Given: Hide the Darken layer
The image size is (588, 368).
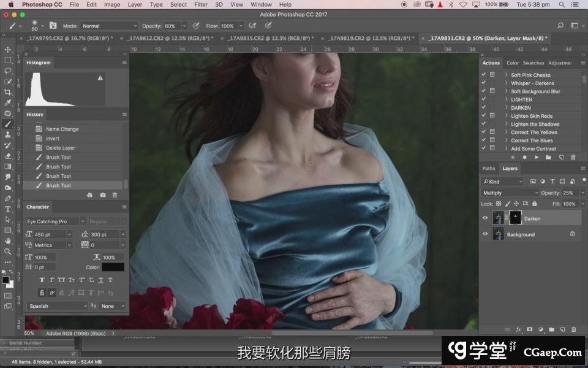Looking at the screenshot, I should (485, 218).
